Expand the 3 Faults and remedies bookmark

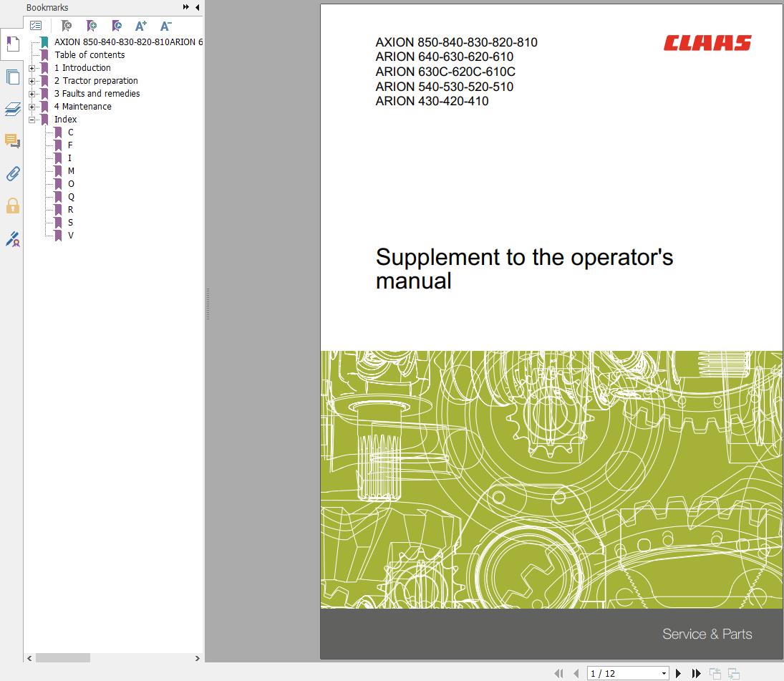32,94
